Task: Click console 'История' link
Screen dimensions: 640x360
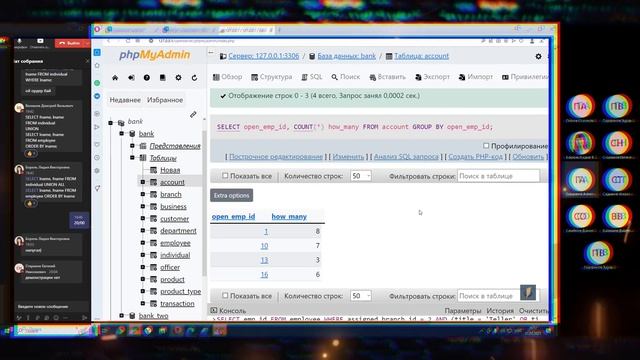Action: 500,311
